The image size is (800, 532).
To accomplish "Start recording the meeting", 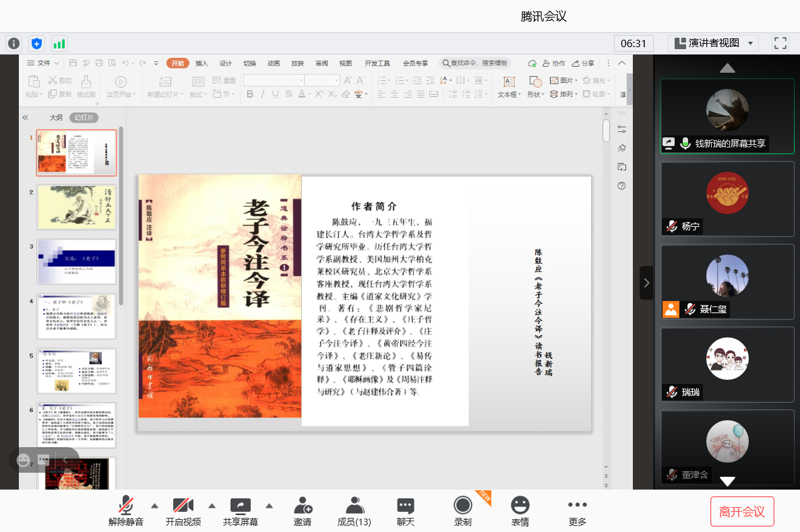I will (x=462, y=512).
